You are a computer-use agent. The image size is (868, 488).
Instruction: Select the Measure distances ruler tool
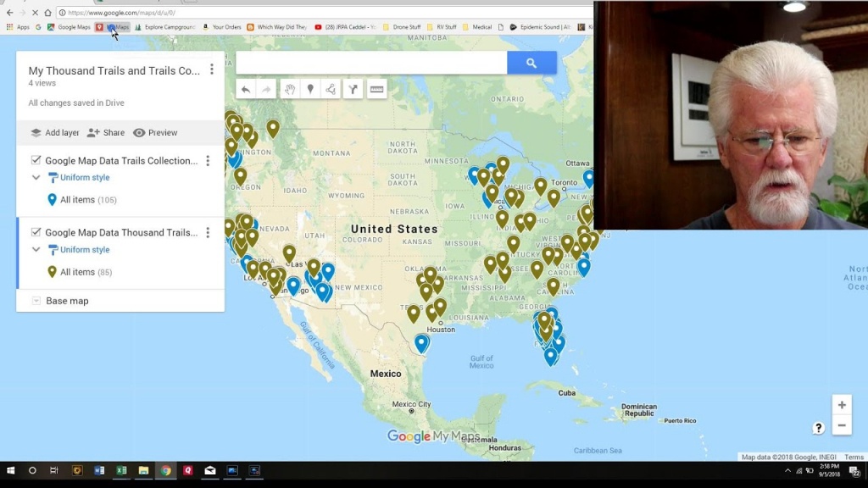point(376,90)
